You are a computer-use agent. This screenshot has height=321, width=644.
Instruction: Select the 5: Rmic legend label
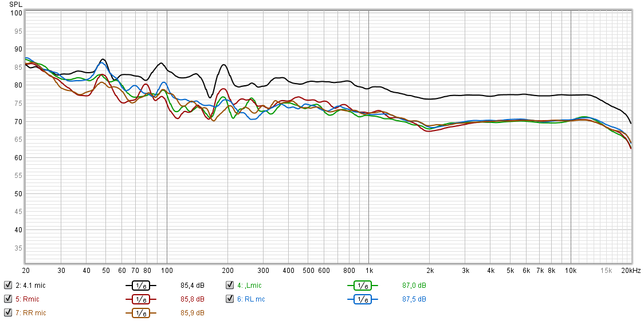[x=28, y=299]
